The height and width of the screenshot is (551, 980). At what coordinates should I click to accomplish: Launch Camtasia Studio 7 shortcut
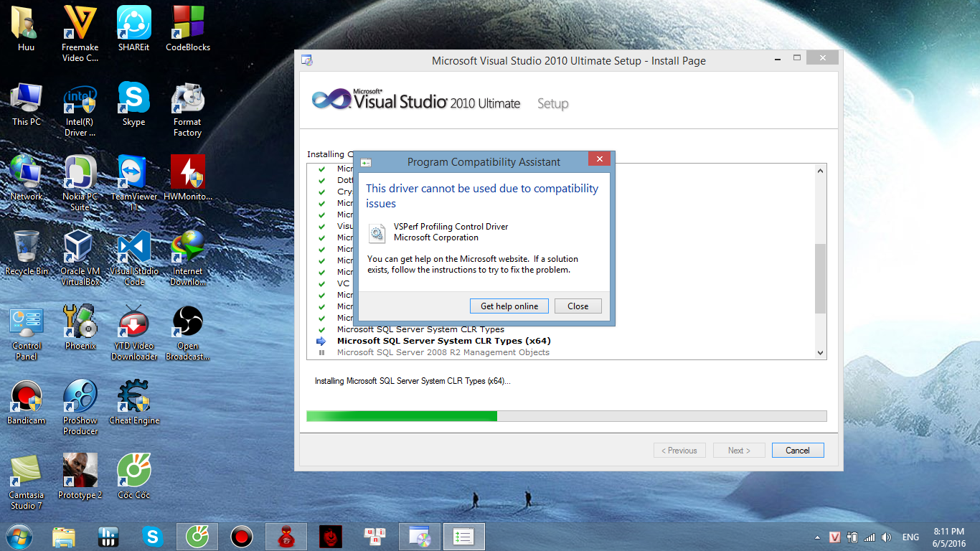pyautogui.click(x=27, y=482)
